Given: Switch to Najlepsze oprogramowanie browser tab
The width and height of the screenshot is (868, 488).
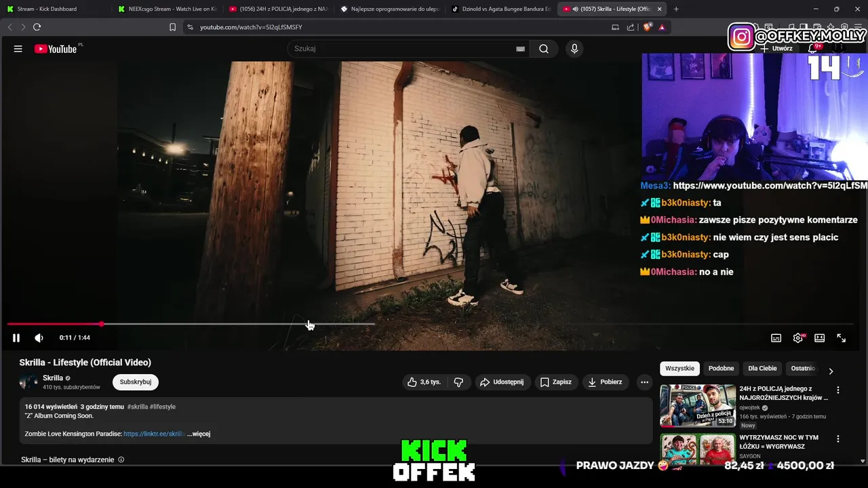Looking at the screenshot, I should (x=390, y=9).
